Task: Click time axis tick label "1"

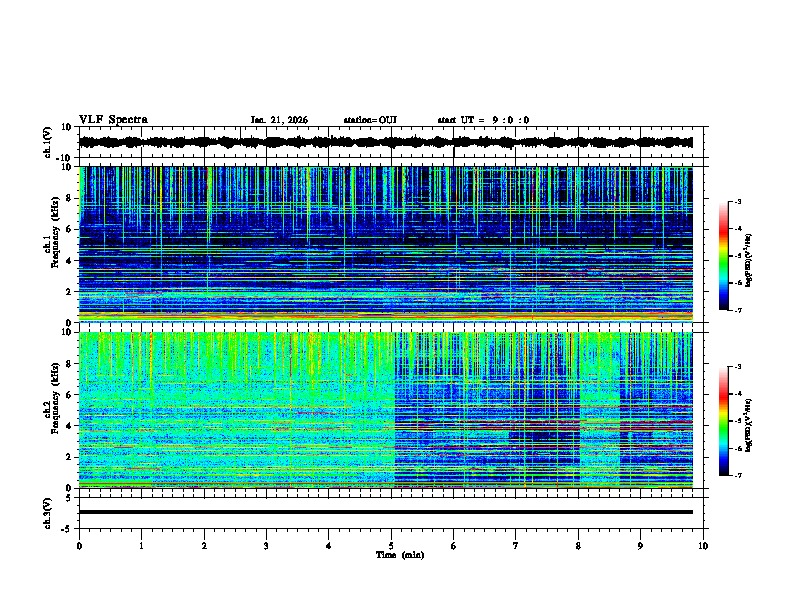Action: coord(141,546)
